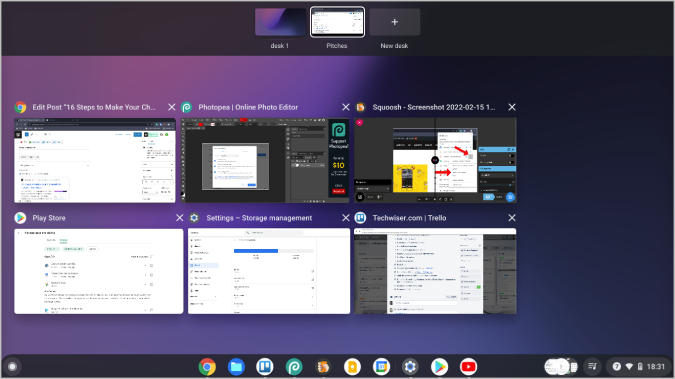Click Squoosh icon beside Screenshot title
The image size is (675, 379).
(360, 107)
